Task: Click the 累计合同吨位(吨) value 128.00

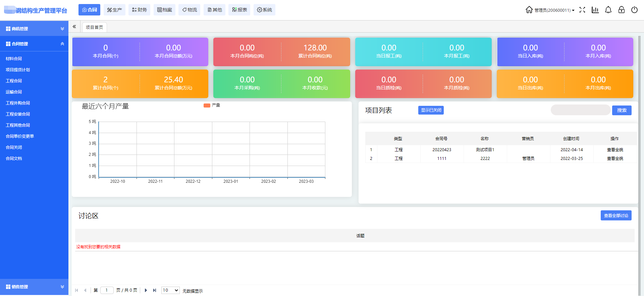Action: coord(315,48)
